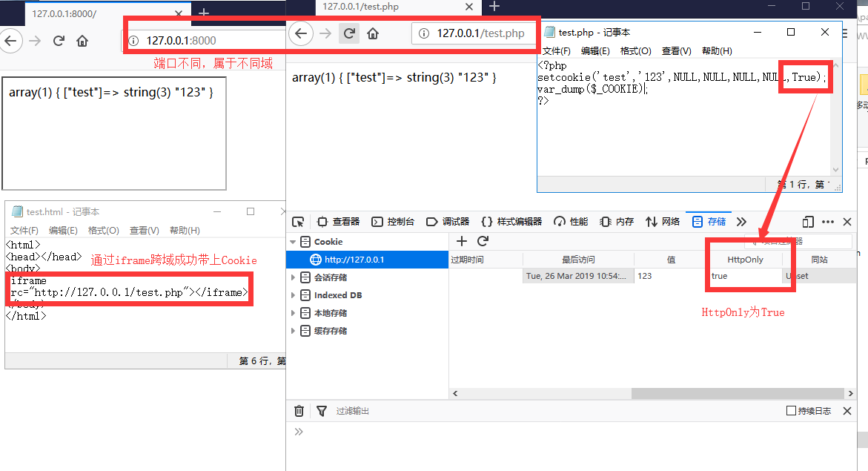Reload the test.php page
This screenshot has width=868, height=471.
point(349,33)
